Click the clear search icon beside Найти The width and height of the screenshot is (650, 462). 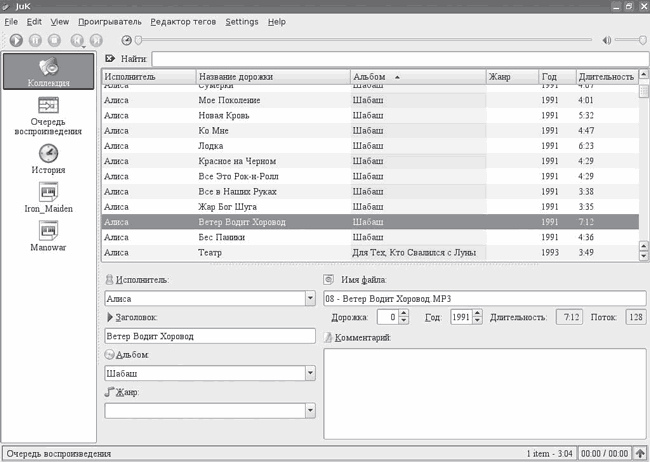click(110, 59)
